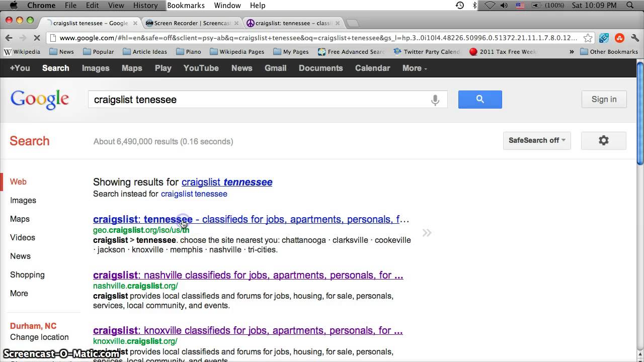Switch to craigslist: tennessee tab

coord(293,23)
